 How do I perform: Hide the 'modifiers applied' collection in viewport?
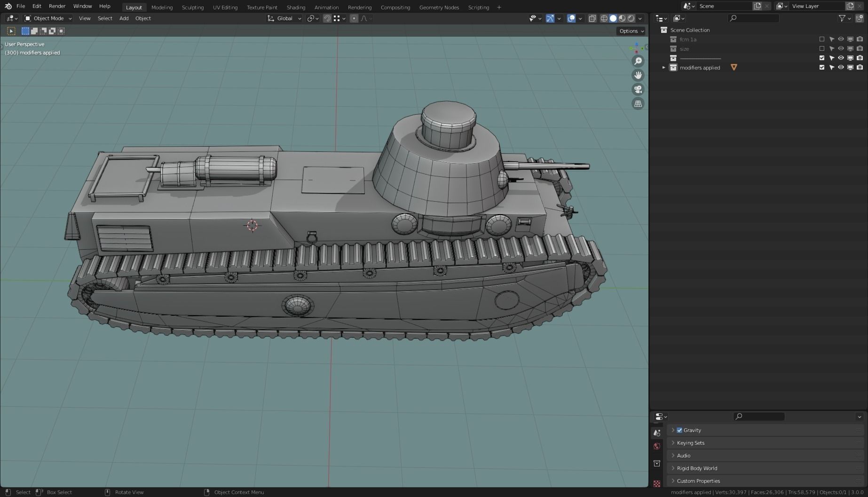841,67
